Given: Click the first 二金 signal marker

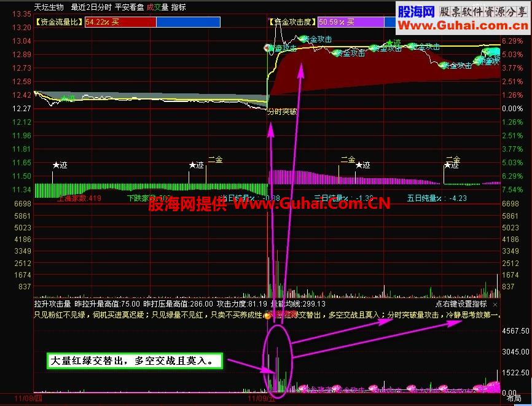Looking at the screenshot, I should tap(215, 160).
